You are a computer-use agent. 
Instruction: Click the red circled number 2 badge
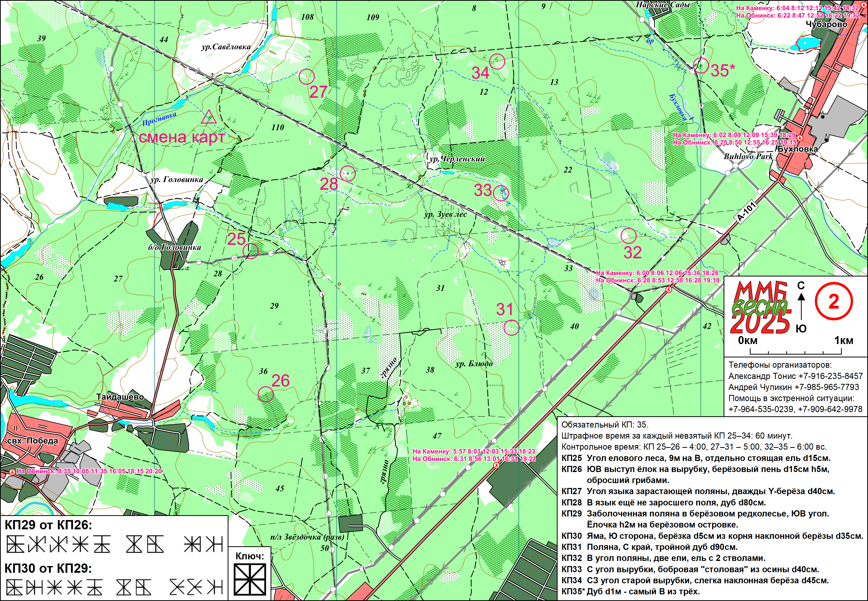[x=834, y=302]
